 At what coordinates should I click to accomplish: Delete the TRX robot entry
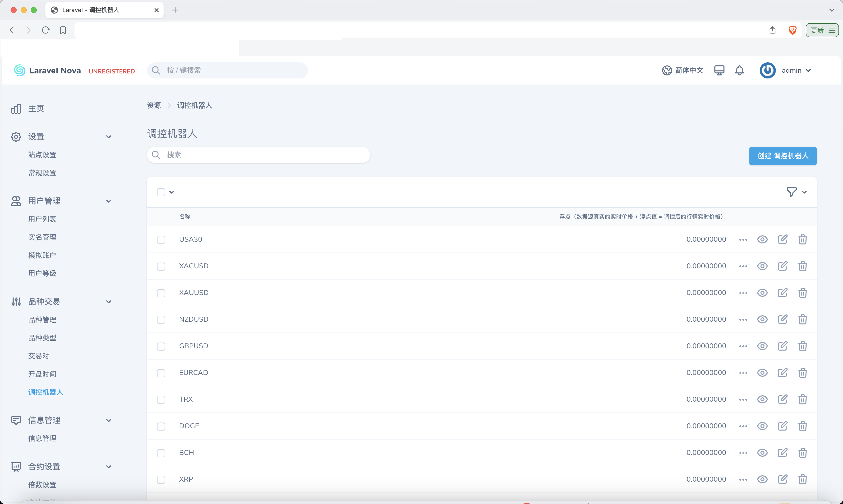coord(802,399)
